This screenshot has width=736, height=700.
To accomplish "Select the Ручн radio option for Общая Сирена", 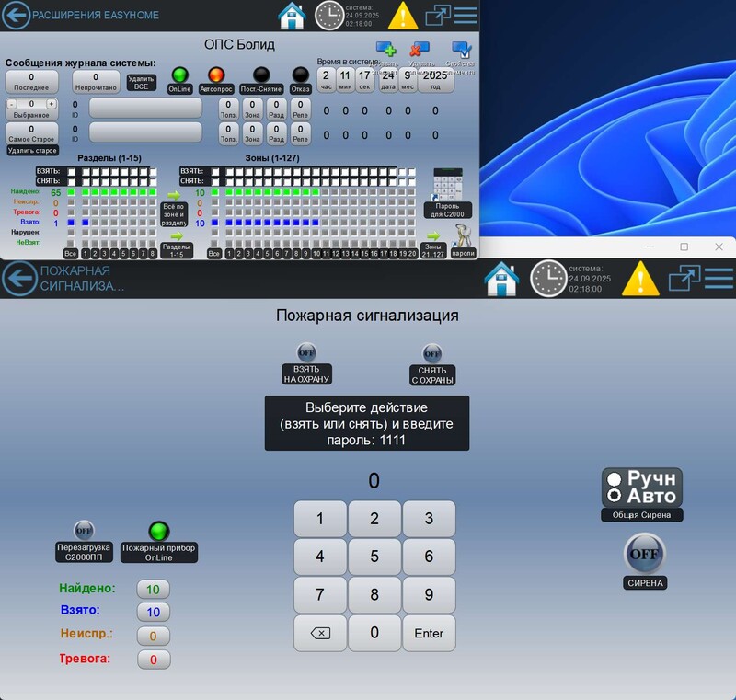I will point(614,478).
